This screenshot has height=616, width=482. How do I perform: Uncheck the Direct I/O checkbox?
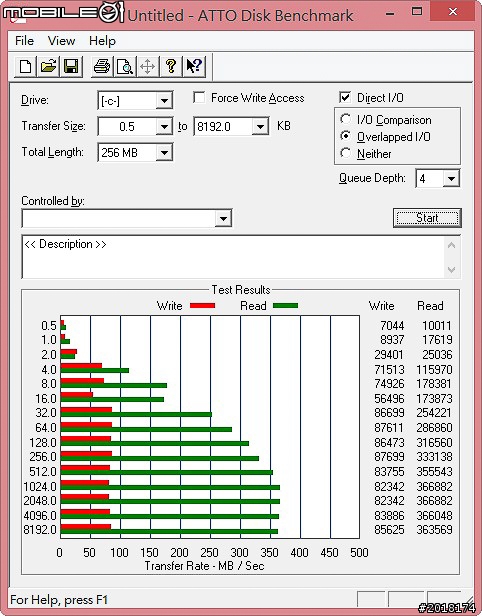point(345,97)
